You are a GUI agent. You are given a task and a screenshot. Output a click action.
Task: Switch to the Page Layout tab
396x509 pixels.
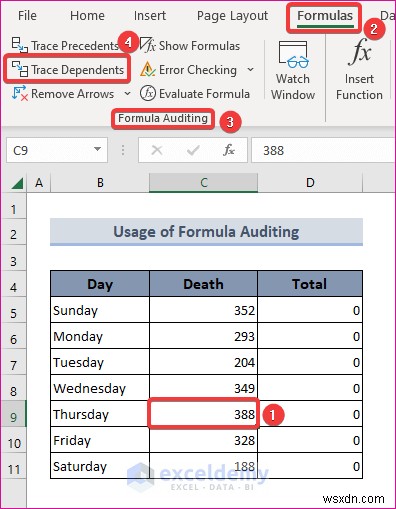(232, 16)
